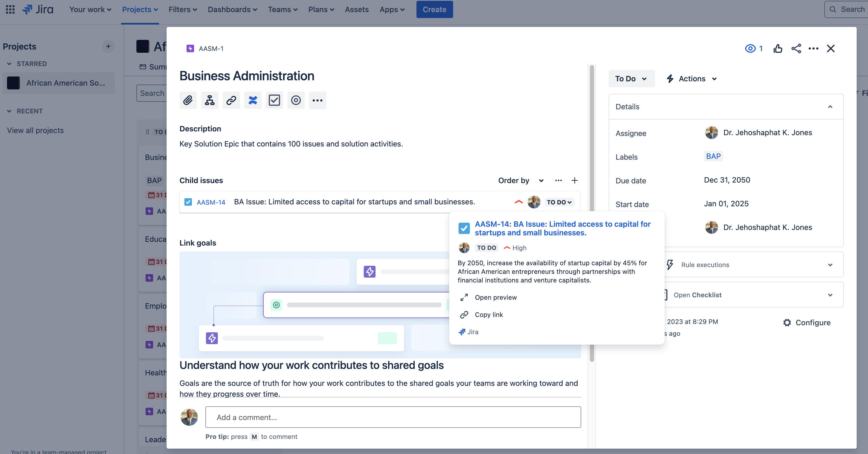The image size is (868, 454).
Task: Click the Add a comment field
Action: 393,417
